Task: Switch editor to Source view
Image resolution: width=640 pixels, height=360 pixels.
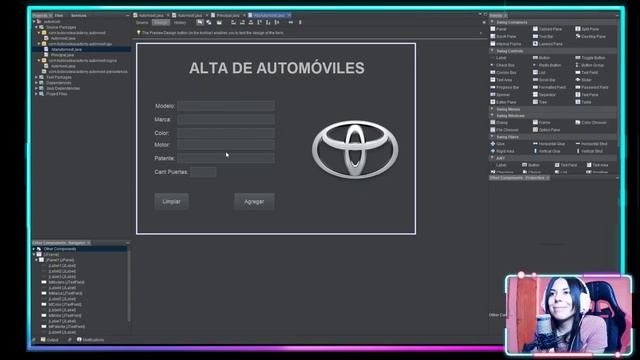Action: click(142, 22)
